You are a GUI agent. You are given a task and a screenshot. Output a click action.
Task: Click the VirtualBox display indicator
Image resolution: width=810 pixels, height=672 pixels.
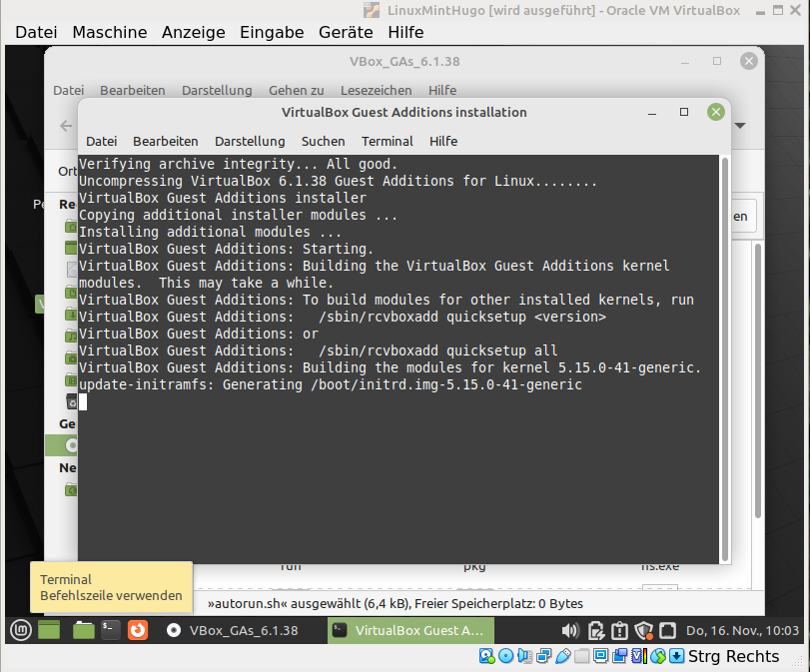(601, 656)
